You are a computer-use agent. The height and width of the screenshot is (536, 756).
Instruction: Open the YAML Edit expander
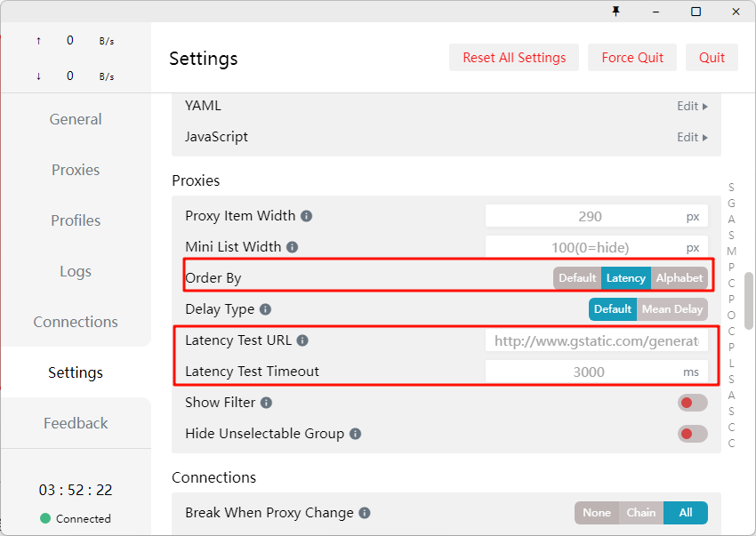692,106
